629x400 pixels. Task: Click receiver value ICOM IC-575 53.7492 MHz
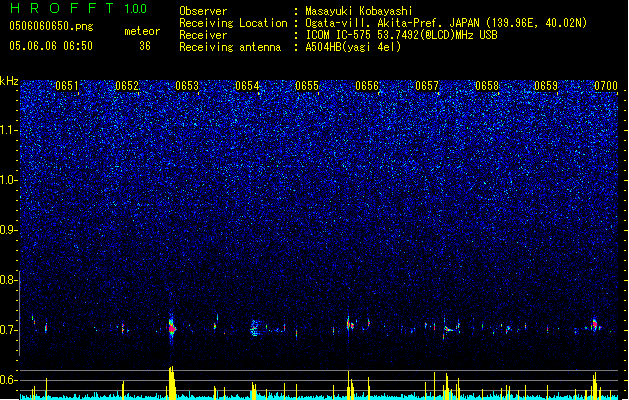click(402, 35)
